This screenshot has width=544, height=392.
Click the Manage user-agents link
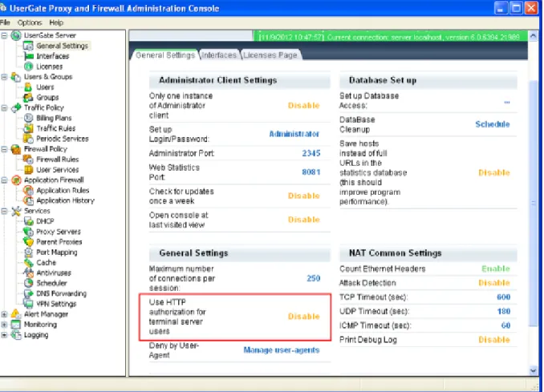[282, 350]
